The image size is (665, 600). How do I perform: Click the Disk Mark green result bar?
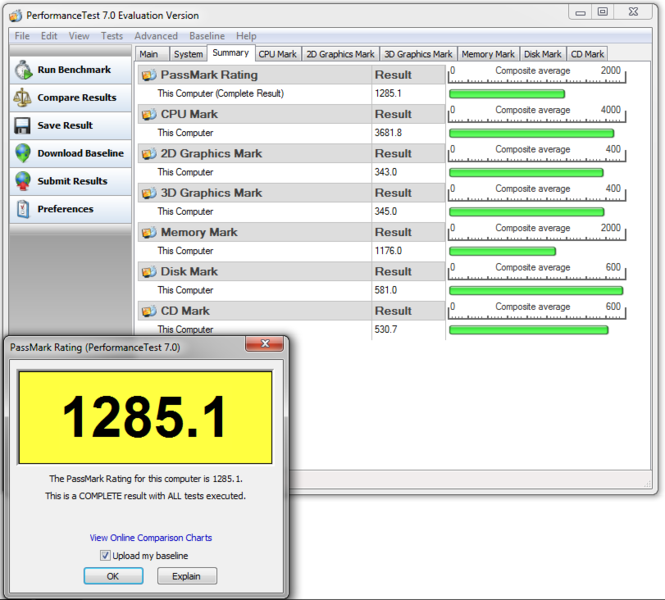click(536, 290)
